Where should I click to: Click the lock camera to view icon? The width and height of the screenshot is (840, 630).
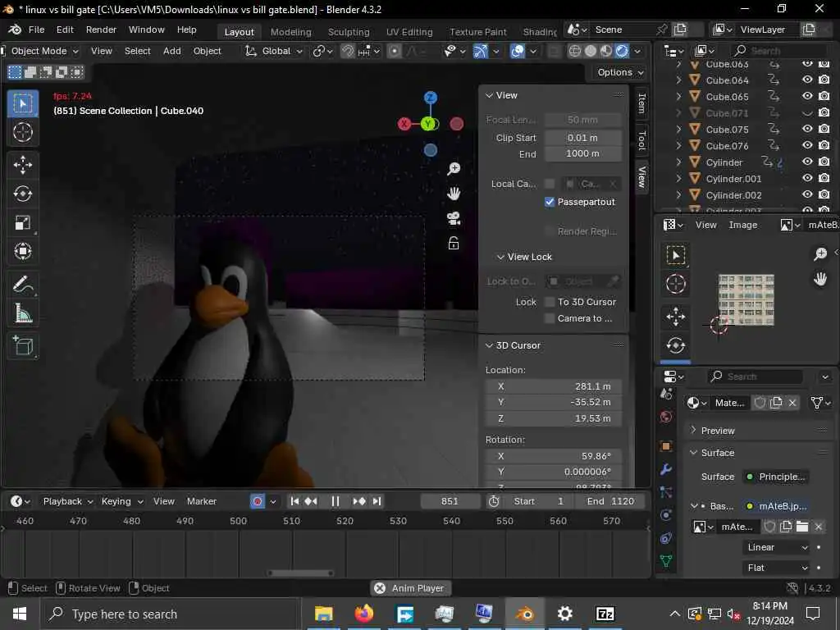click(x=454, y=243)
